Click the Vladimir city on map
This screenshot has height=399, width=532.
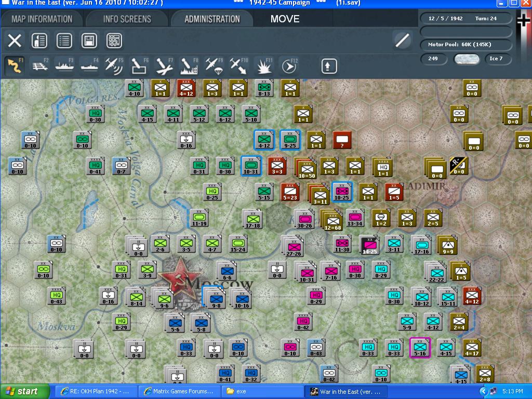point(446,191)
